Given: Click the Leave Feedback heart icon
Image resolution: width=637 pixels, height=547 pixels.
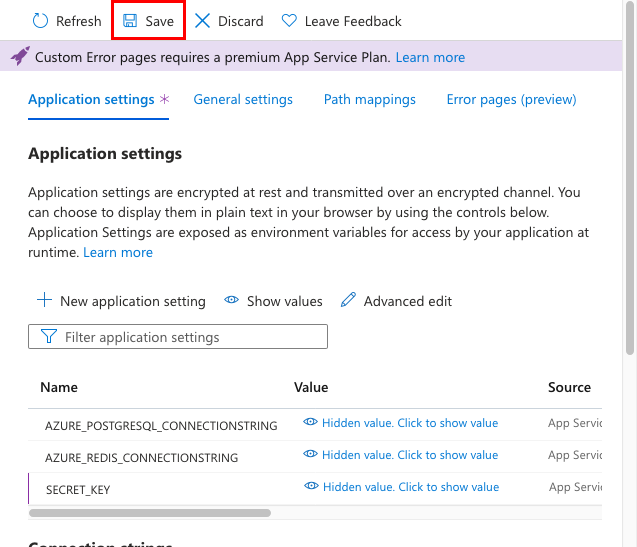Looking at the screenshot, I should tap(289, 21).
